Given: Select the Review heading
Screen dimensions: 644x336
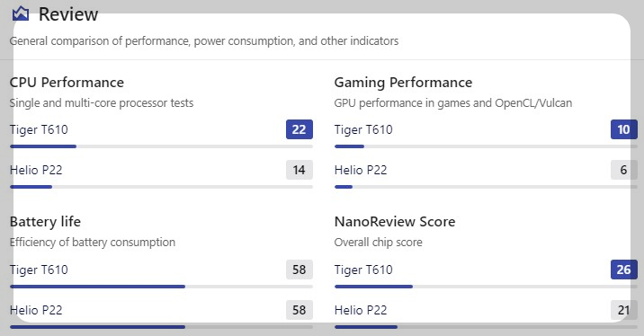Looking at the screenshot, I should pos(68,14).
